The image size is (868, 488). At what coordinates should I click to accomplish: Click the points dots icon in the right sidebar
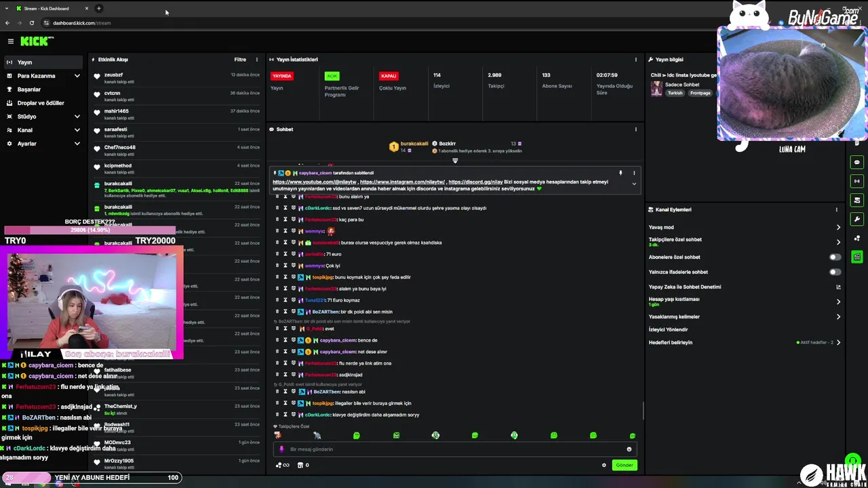point(857,238)
